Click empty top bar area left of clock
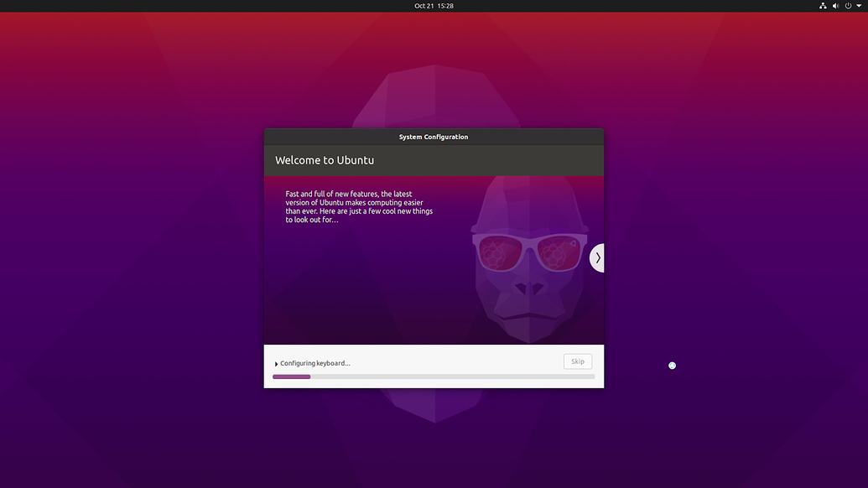This screenshot has height=488, width=868. [x=210, y=6]
